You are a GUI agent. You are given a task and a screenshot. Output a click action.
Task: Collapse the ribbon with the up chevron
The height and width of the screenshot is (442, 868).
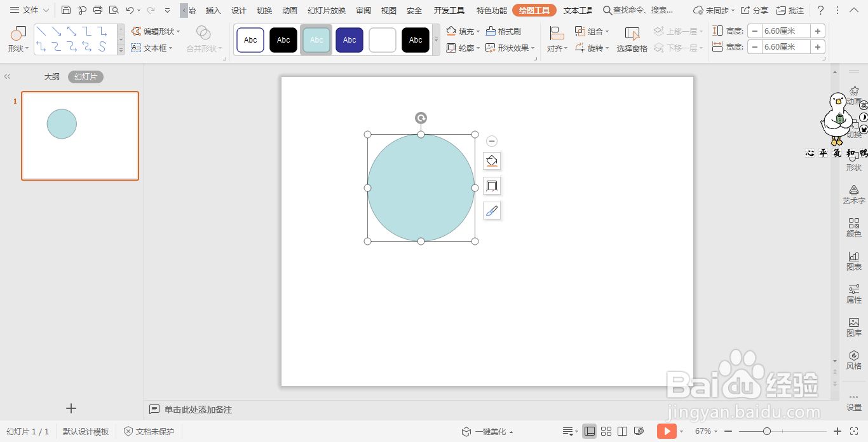pos(853,10)
